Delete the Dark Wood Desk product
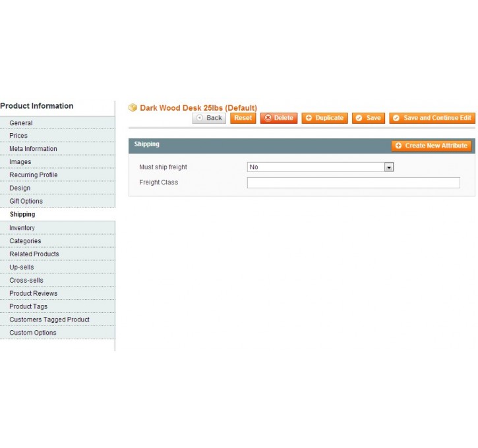The width and height of the screenshot is (478, 448). click(x=279, y=118)
